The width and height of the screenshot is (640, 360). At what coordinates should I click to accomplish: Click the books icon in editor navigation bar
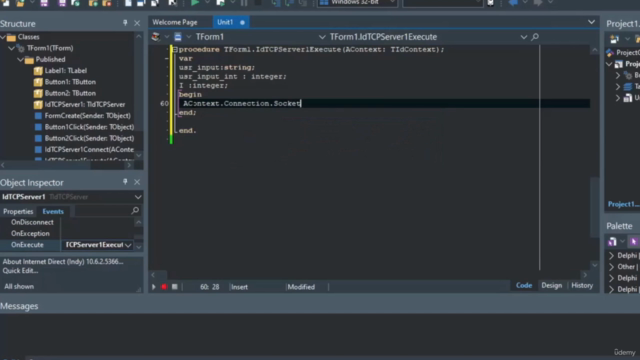[156, 37]
